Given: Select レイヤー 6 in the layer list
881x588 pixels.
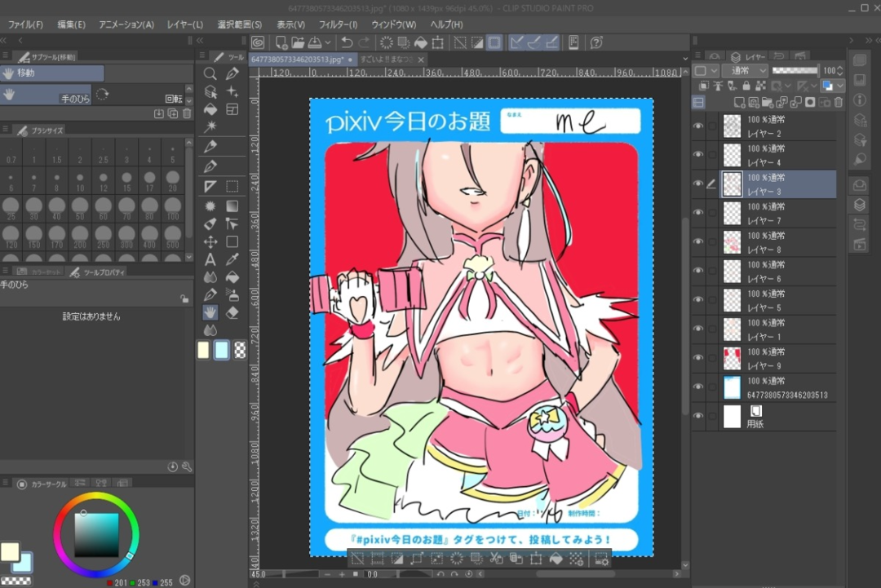Looking at the screenshot, I should click(779, 271).
